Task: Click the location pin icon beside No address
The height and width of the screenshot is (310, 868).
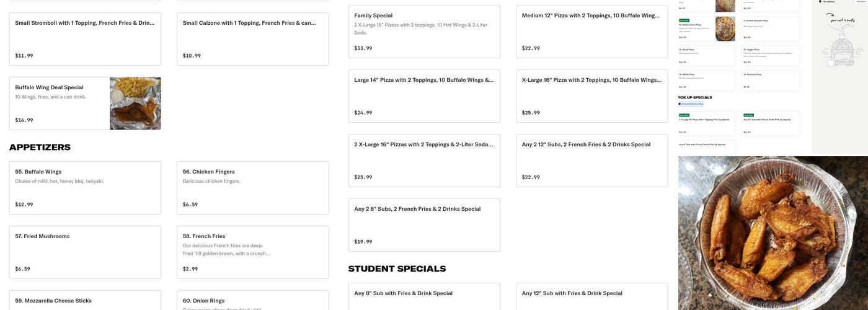Action: coord(820,2)
